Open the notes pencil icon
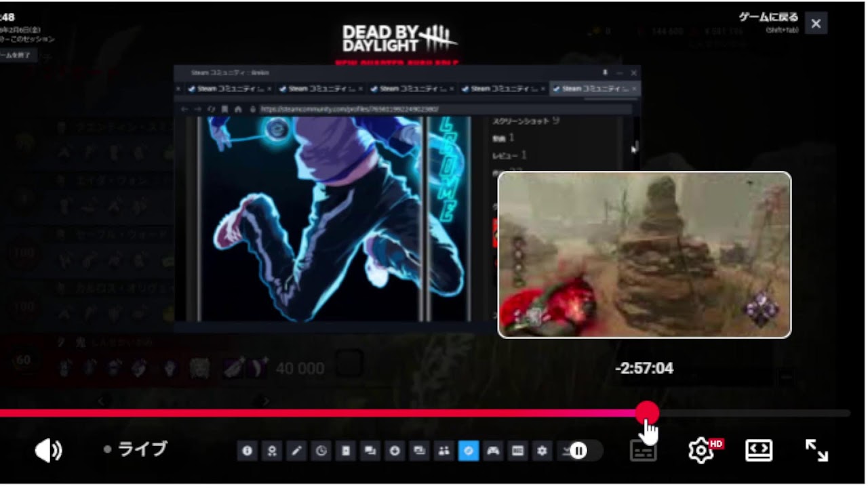 coord(296,450)
